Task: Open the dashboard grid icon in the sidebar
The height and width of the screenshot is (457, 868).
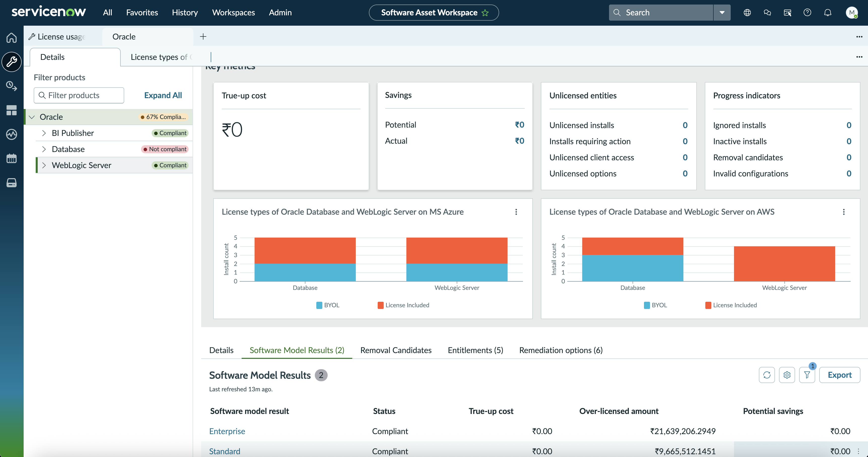Action: [x=12, y=110]
